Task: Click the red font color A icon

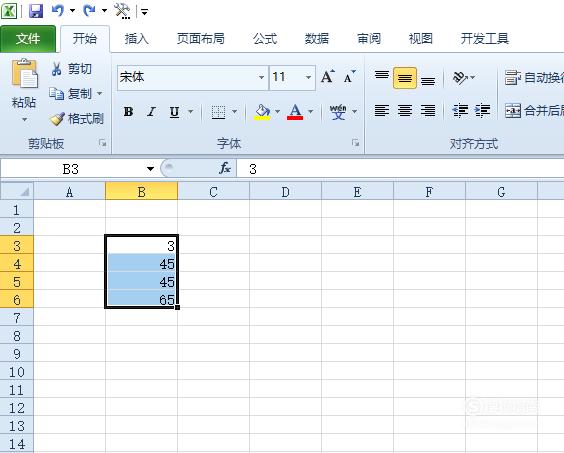Action: (295, 112)
